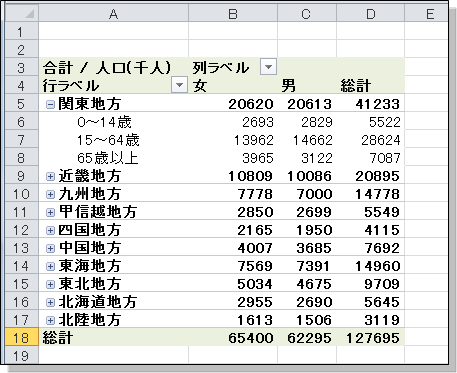This screenshot has width=457, height=373.
Task: Expand the 四国地方 group
Action: pyautogui.click(x=50, y=231)
